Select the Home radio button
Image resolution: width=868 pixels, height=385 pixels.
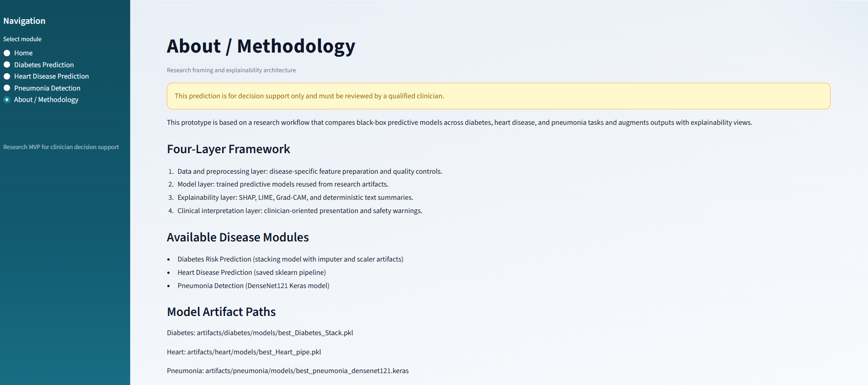point(7,53)
